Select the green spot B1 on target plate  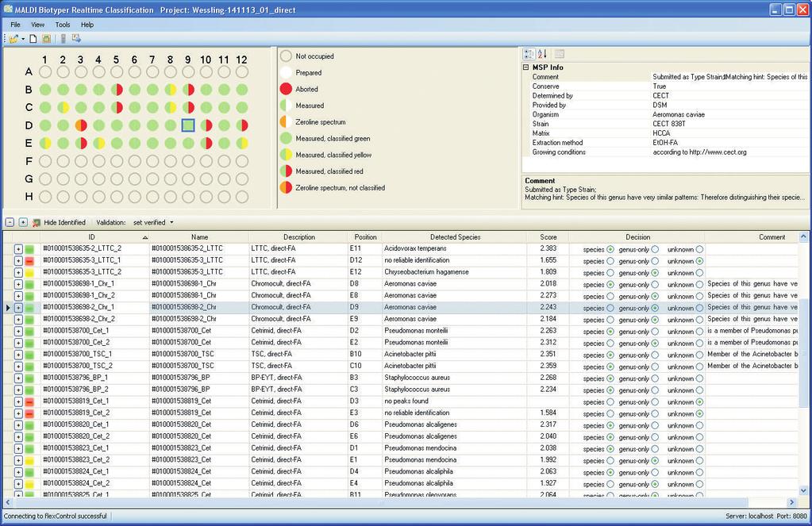click(45, 90)
